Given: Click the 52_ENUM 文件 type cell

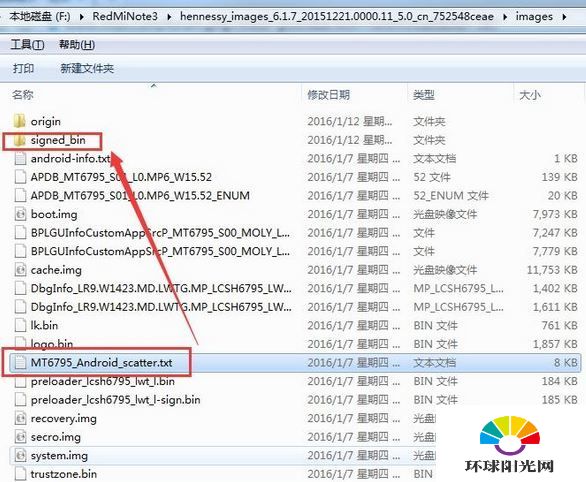Looking at the screenshot, I should [x=451, y=195].
